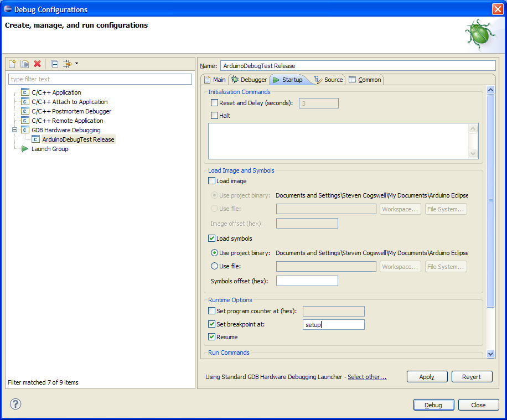
Task: Click the New launch configuration icon
Action: (x=12, y=64)
